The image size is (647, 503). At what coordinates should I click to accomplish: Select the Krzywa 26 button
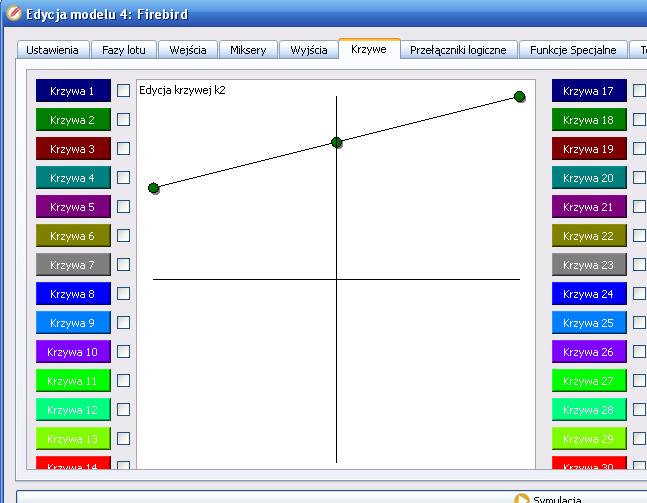589,352
